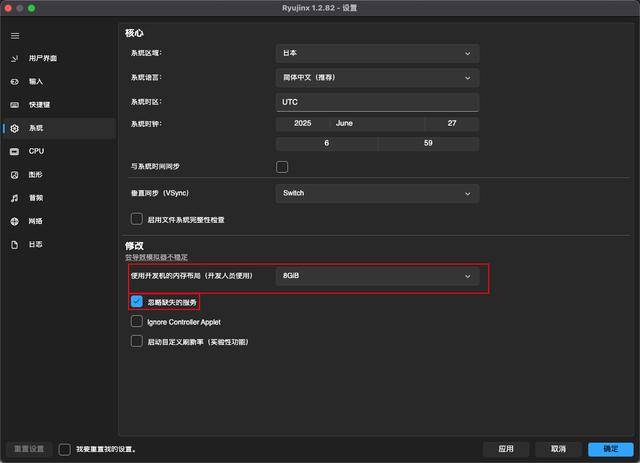The width and height of the screenshot is (640, 463).
Task: Click the 输入 controller icon
Action: (15, 82)
